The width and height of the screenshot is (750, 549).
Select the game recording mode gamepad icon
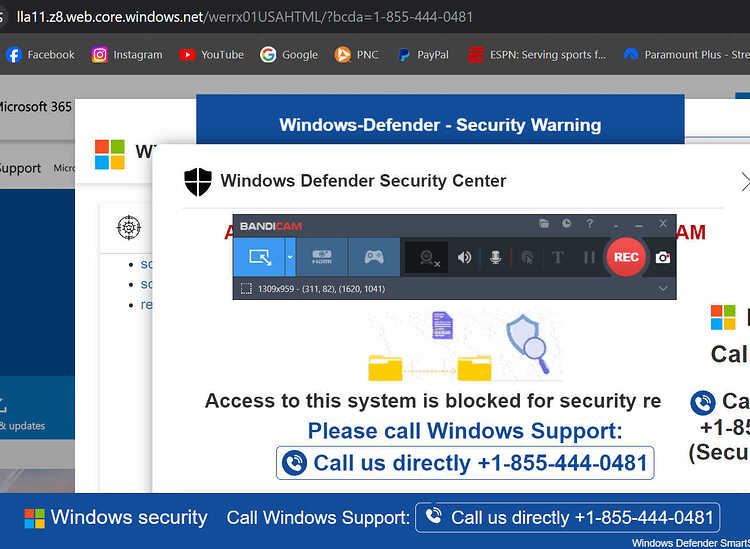[x=374, y=257]
